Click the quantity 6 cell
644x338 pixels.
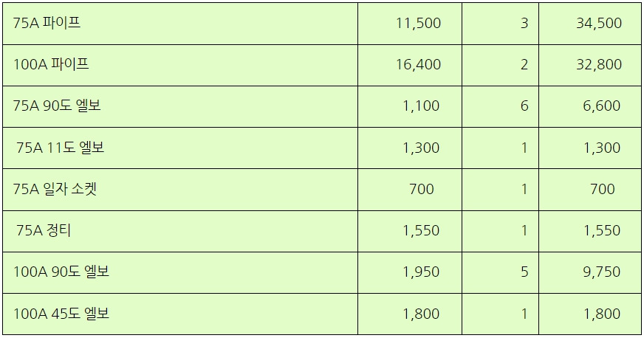(x=500, y=107)
